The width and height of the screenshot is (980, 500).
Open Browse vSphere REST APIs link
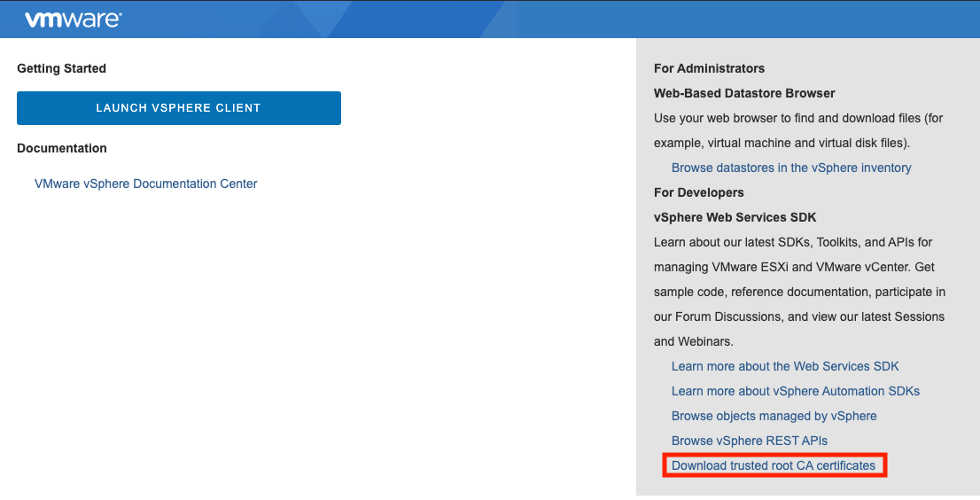[x=750, y=441]
